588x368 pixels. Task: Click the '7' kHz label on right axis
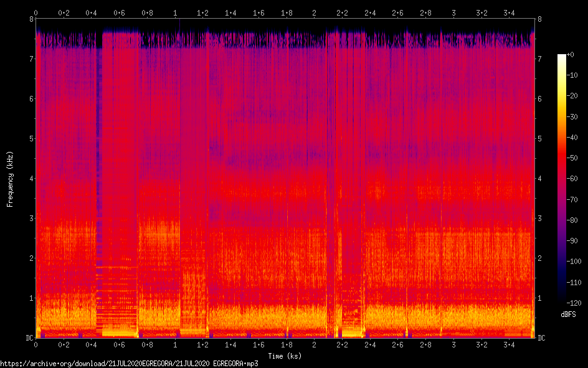click(539, 59)
